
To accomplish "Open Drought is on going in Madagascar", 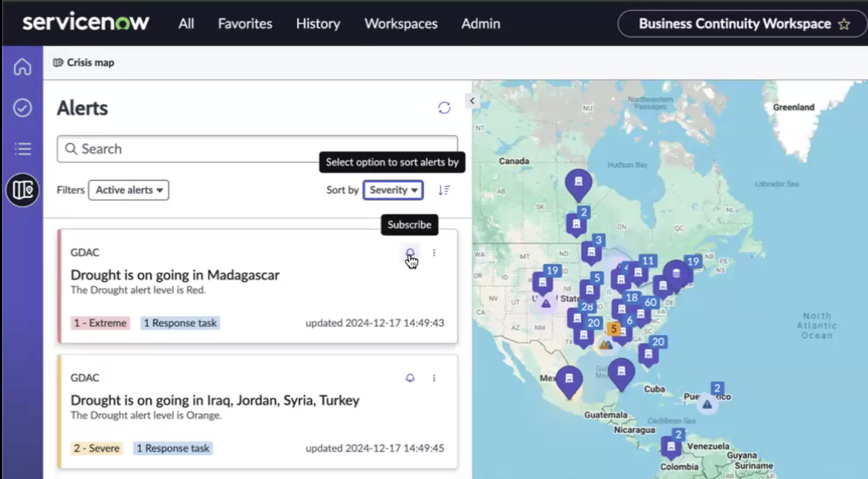I will coord(175,274).
